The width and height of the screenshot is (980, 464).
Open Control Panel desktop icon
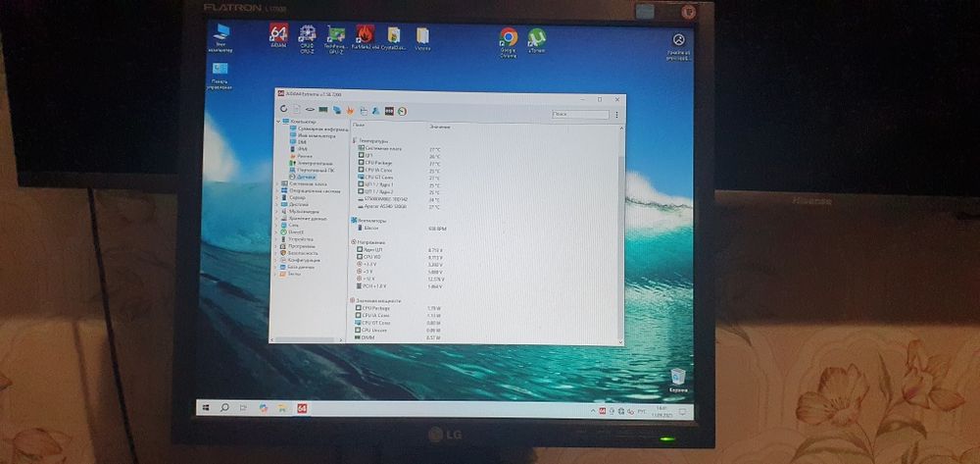(x=220, y=75)
